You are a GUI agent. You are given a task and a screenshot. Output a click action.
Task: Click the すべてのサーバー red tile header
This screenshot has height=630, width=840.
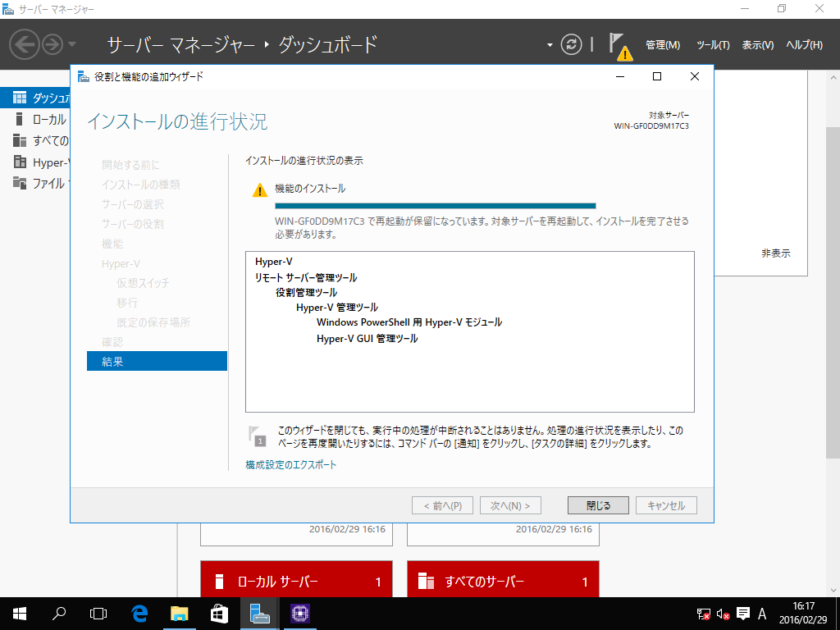503,579
